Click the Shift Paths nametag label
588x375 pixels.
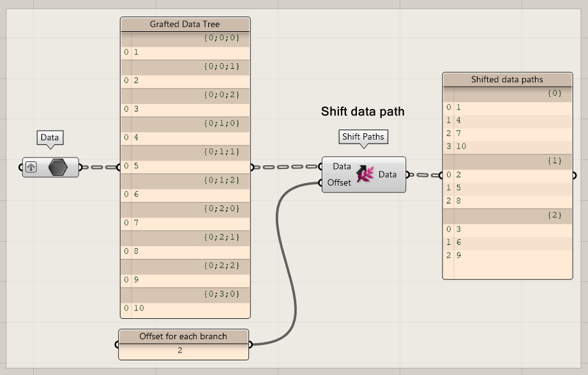363,136
